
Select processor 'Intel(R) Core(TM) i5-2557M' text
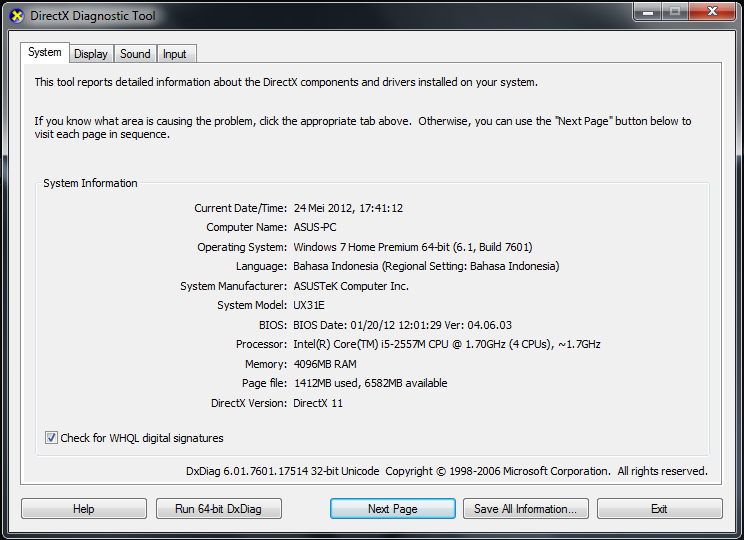[447, 344]
